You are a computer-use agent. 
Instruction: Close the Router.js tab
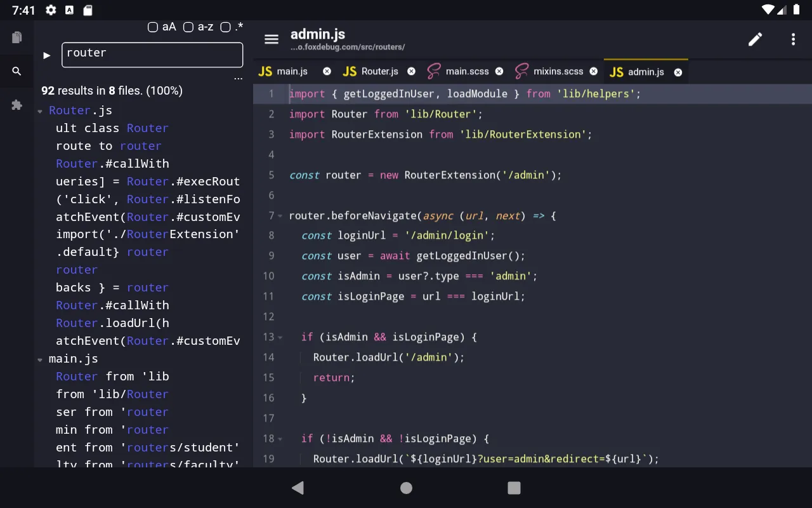(x=411, y=72)
